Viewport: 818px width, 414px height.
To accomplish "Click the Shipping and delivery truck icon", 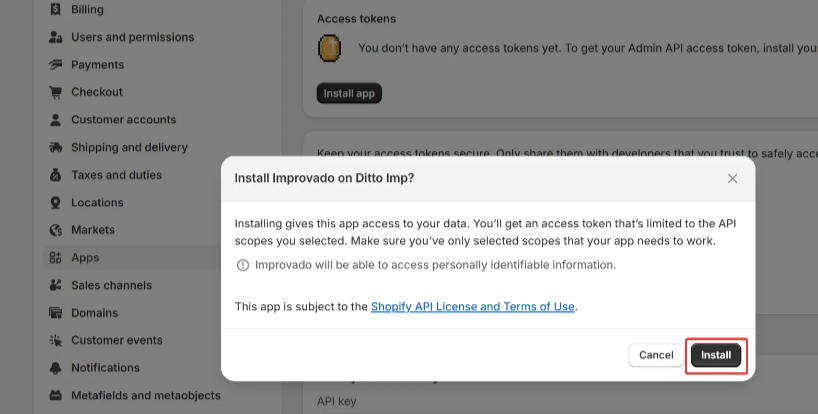I will point(55,147).
